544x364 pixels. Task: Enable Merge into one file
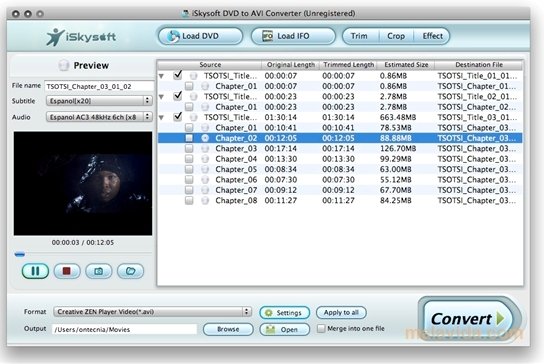(x=321, y=328)
